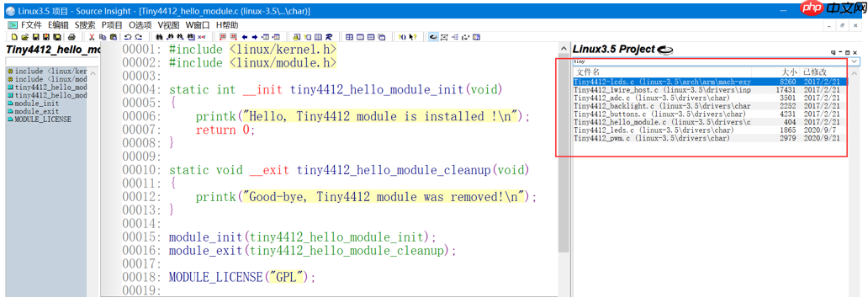This screenshot has width=868, height=303.
Task: Open the H帮助 menu
Action: pyautogui.click(x=227, y=25)
